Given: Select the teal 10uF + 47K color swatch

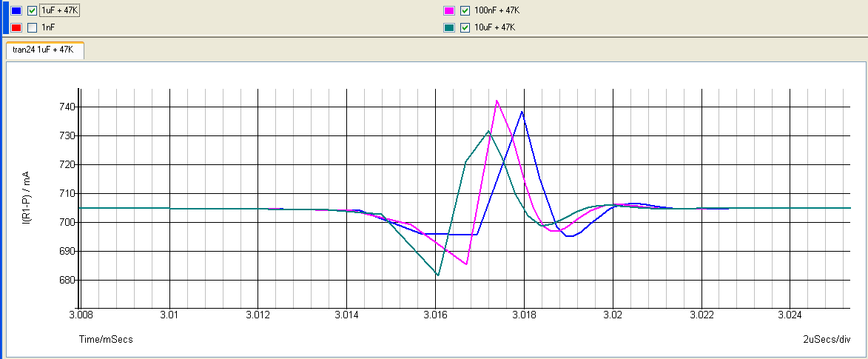Looking at the screenshot, I should point(448,27).
